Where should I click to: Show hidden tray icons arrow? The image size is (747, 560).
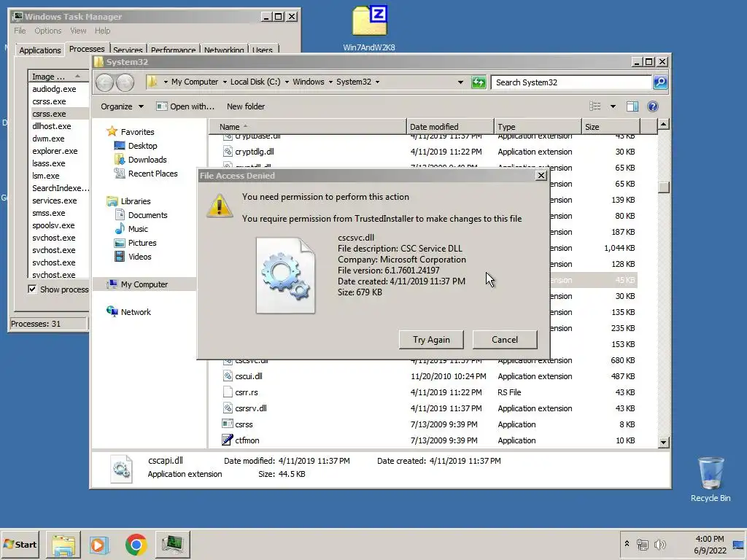[627, 544]
